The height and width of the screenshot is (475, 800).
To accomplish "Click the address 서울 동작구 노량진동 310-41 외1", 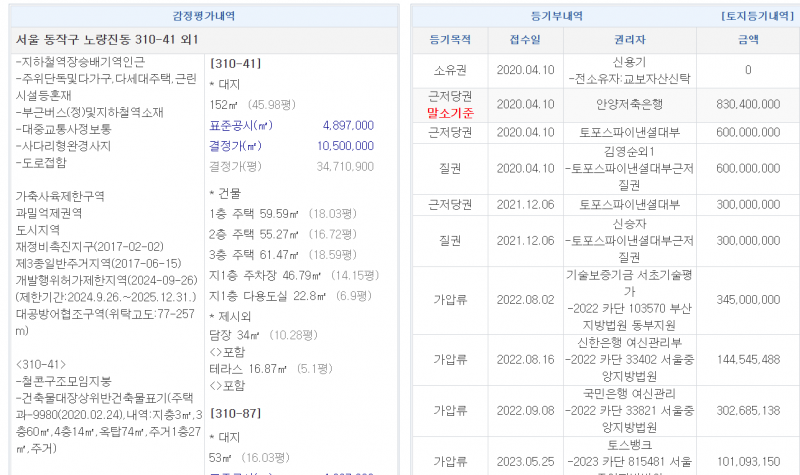I will coord(107,40).
